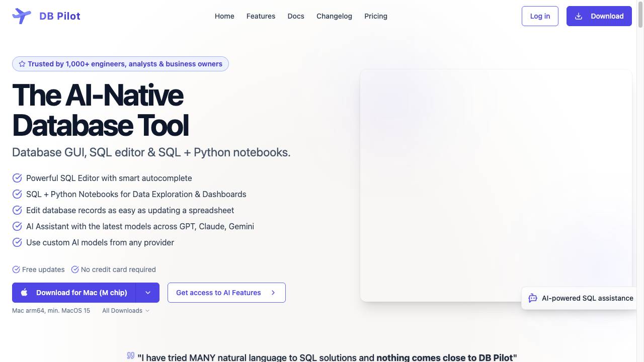Click Powerful SQL Editor with smart autocomplete text
The width and height of the screenshot is (644, 362).
click(109, 178)
